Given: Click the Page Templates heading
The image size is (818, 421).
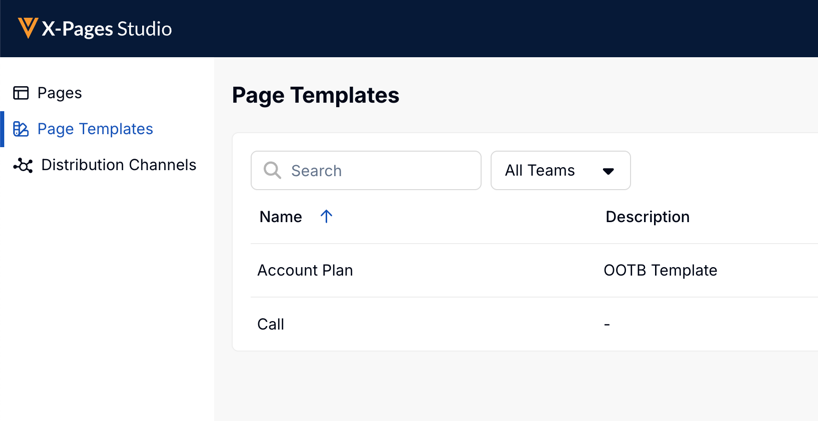Looking at the screenshot, I should (x=315, y=95).
